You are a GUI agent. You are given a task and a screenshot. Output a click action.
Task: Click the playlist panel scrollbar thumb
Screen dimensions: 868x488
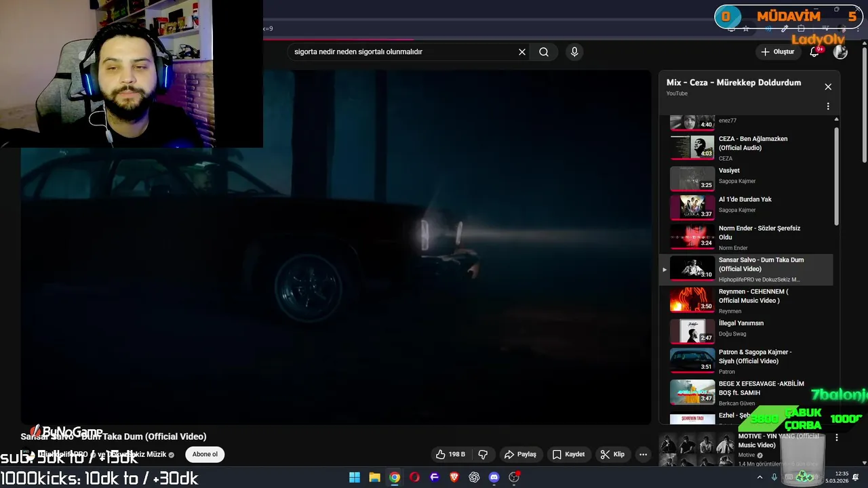[836, 176]
